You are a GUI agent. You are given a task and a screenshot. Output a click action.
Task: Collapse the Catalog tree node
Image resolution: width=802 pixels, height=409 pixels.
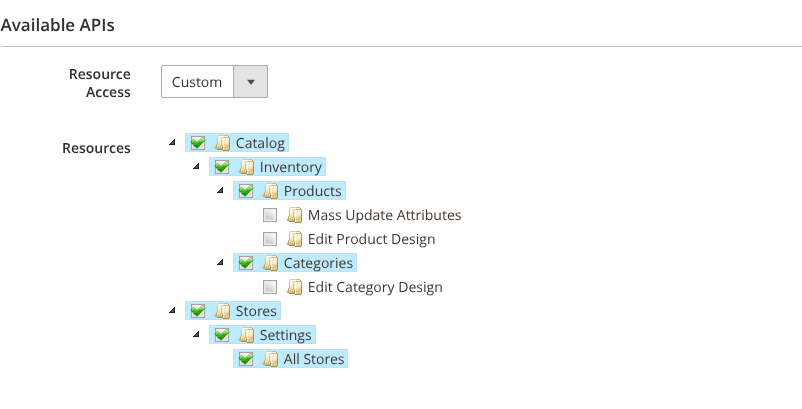(x=172, y=142)
